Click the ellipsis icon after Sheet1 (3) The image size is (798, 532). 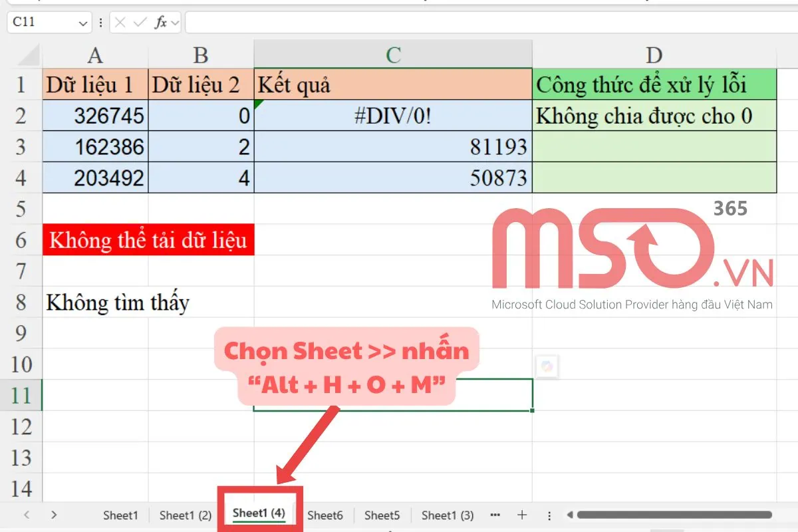point(495,515)
